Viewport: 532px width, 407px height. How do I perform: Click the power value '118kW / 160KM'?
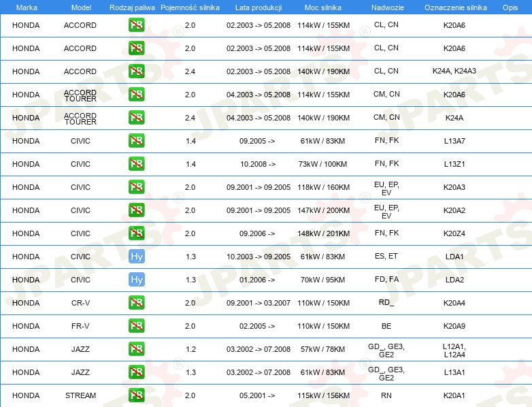pyautogui.click(x=323, y=187)
